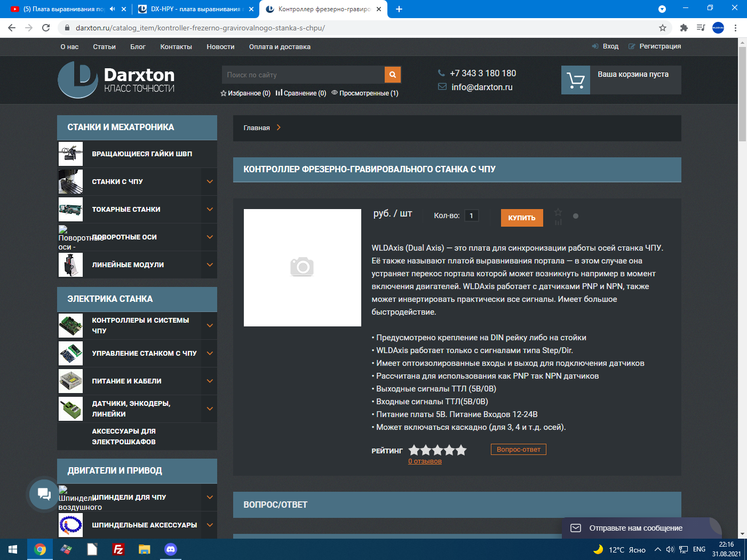Click the Станки с ЧПУ category thumbnail
This screenshot has height=560, width=747.
point(71,182)
